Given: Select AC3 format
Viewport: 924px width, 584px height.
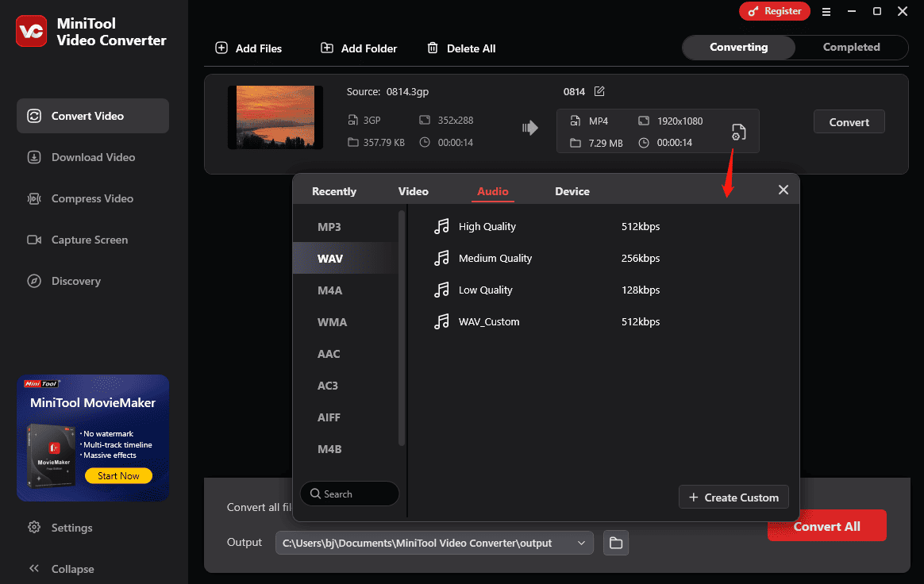Looking at the screenshot, I should [x=345, y=386].
